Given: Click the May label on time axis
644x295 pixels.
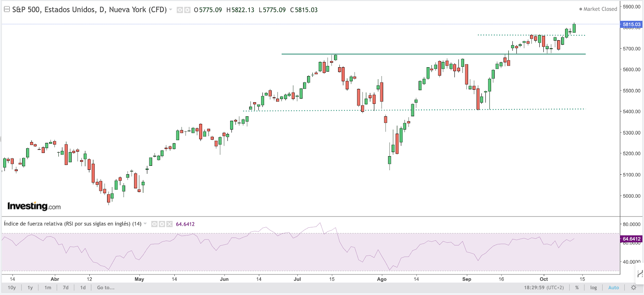Looking at the screenshot, I should pyautogui.click(x=139, y=279).
